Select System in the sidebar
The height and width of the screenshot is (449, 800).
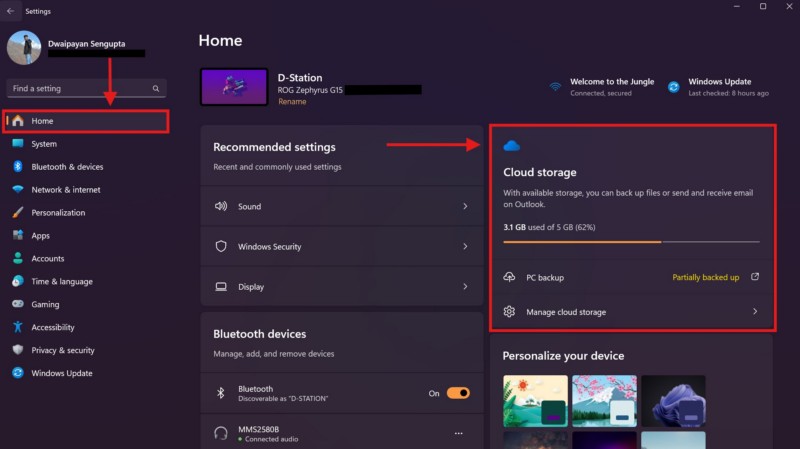pyautogui.click(x=44, y=144)
